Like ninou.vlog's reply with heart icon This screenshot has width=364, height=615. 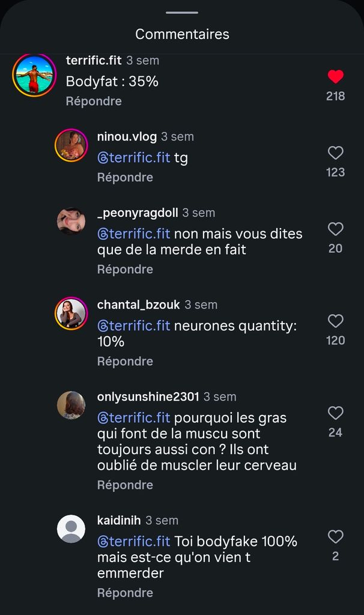pos(335,153)
